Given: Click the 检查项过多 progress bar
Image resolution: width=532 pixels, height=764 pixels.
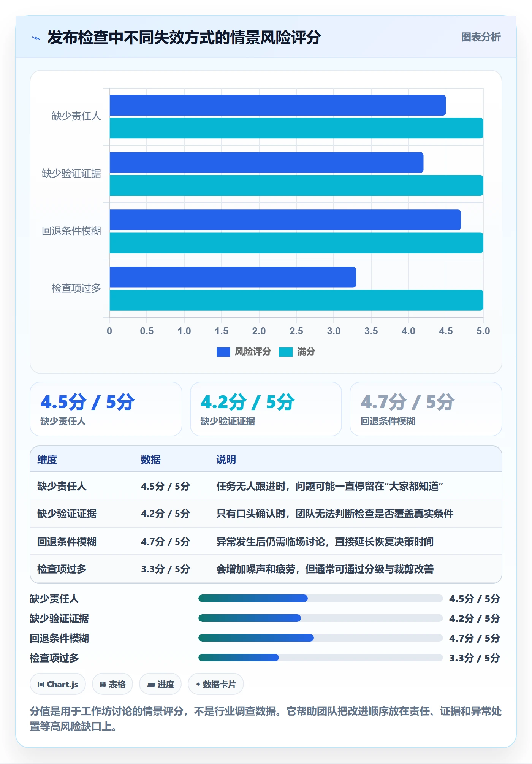Looking at the screenshot, I should tap(320, 658).
